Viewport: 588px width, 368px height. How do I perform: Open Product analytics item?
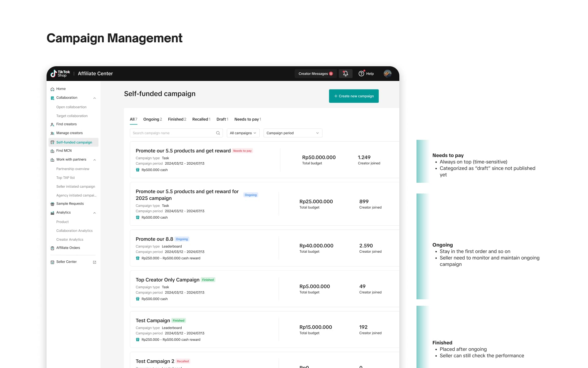click(x=62, y=222)
